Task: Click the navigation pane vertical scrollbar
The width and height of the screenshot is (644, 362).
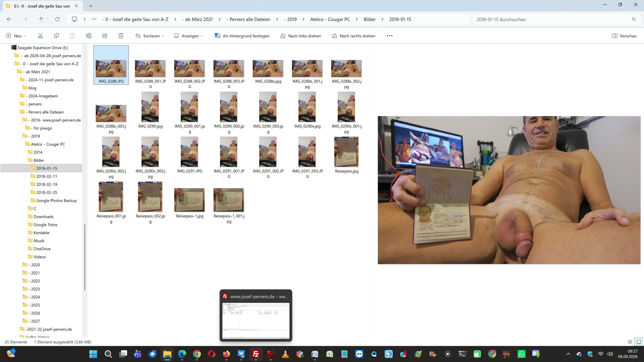Action: 85,257
